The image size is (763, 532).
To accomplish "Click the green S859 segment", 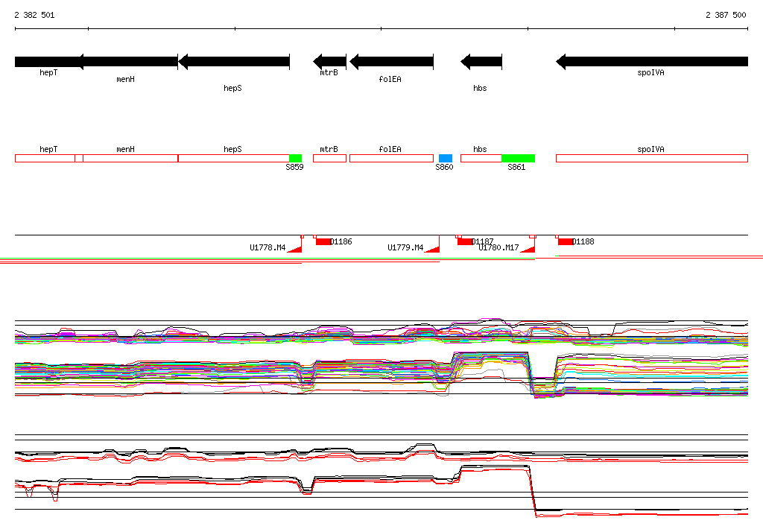I will [295, 158].
